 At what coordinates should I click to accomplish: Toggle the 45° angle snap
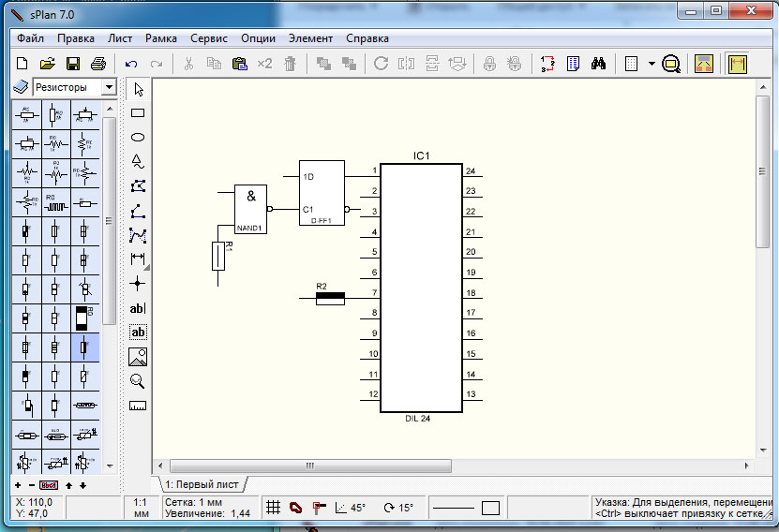351,508
